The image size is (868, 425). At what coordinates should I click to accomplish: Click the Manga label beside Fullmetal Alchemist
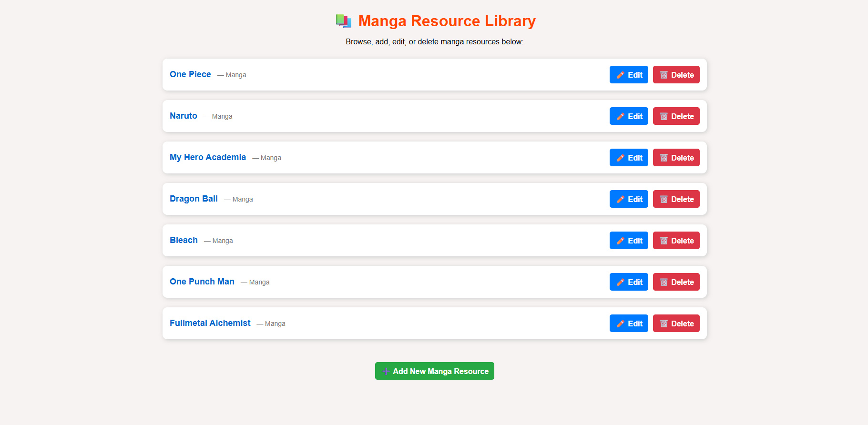point(271,324)
